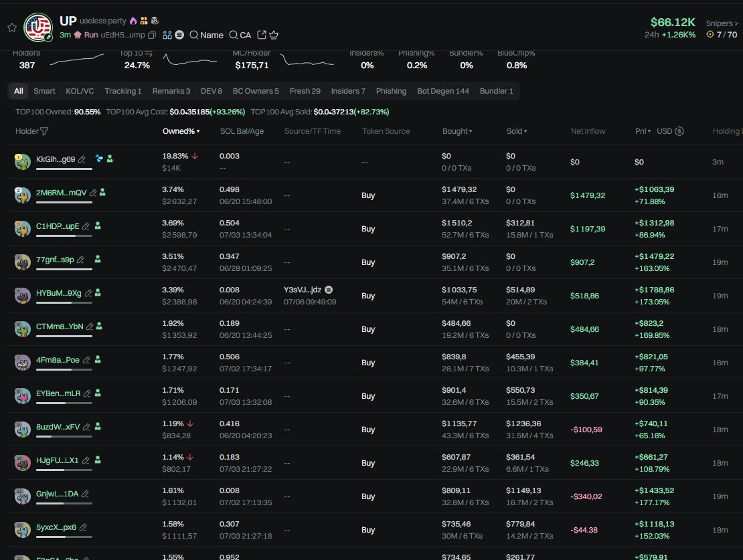Image resolution: width=743 pixels, height=560 pixels.
Task: Open the Insiders 7 tab
Action: tap(348, 91)
